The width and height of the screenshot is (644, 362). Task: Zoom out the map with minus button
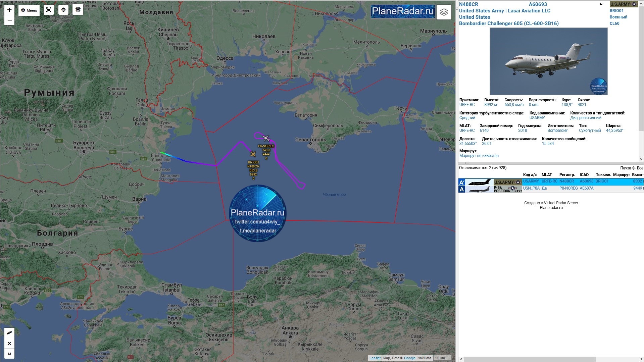[9, 20]
